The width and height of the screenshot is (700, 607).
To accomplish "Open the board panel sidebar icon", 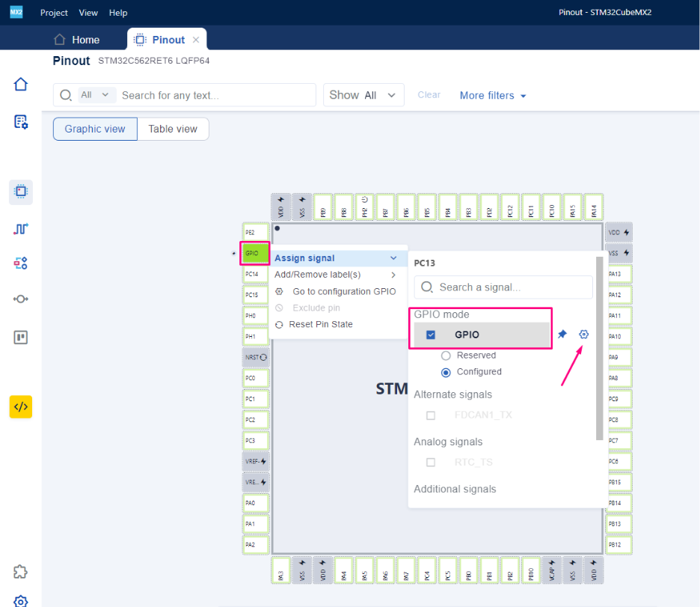I will tap(20, 338).
